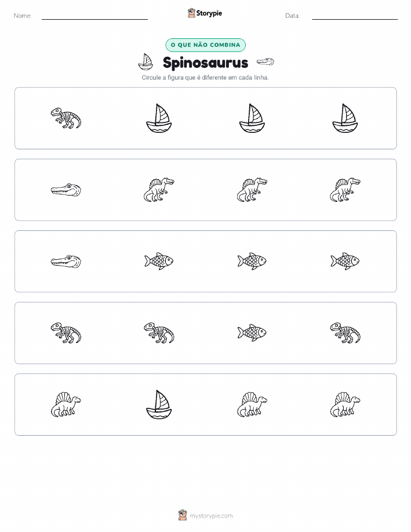Click the Spinosaurus heading
The image size is (411, 532).
point(205,63)
